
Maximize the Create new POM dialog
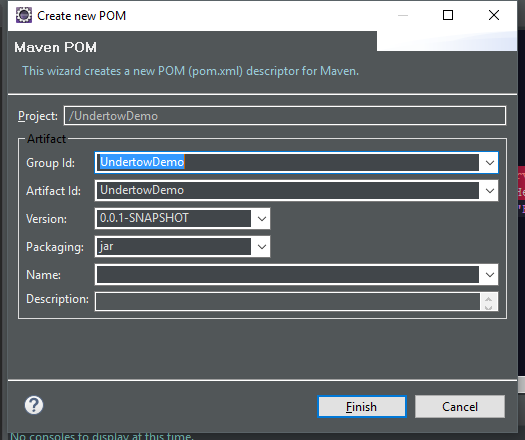[x=448, y=15]
